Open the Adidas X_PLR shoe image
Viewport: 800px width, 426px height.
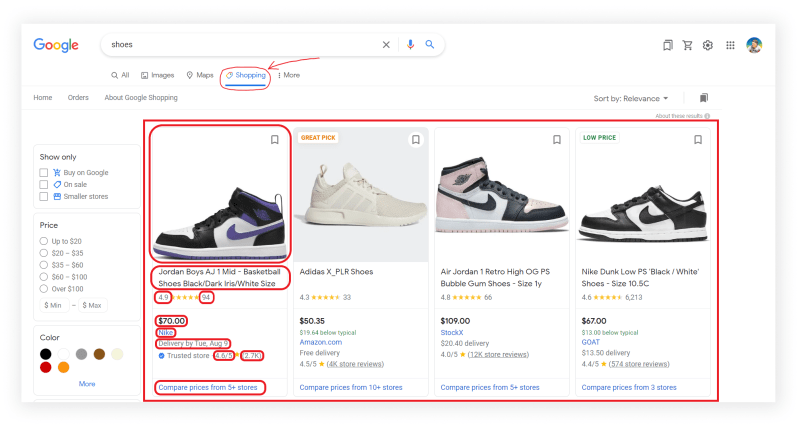361,195
